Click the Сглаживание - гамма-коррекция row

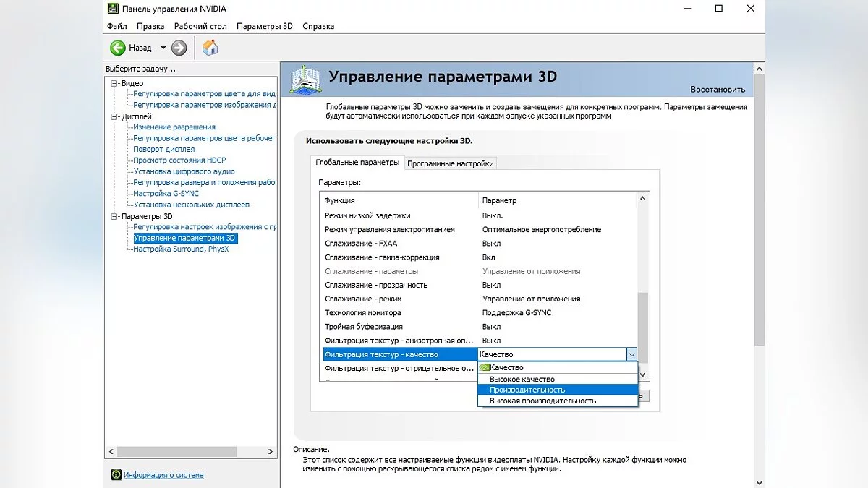[x=478, y=257]
